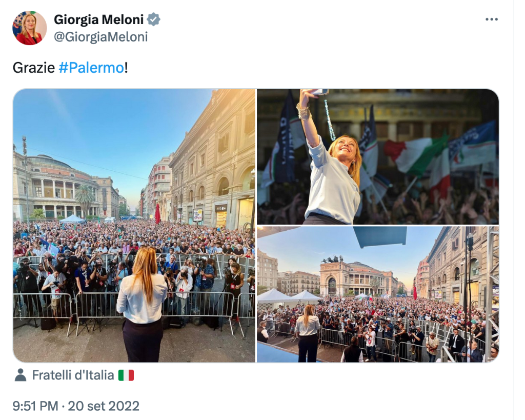Click the 9:51 PM timestamp

pyautogui.click(x=35, y=406)
